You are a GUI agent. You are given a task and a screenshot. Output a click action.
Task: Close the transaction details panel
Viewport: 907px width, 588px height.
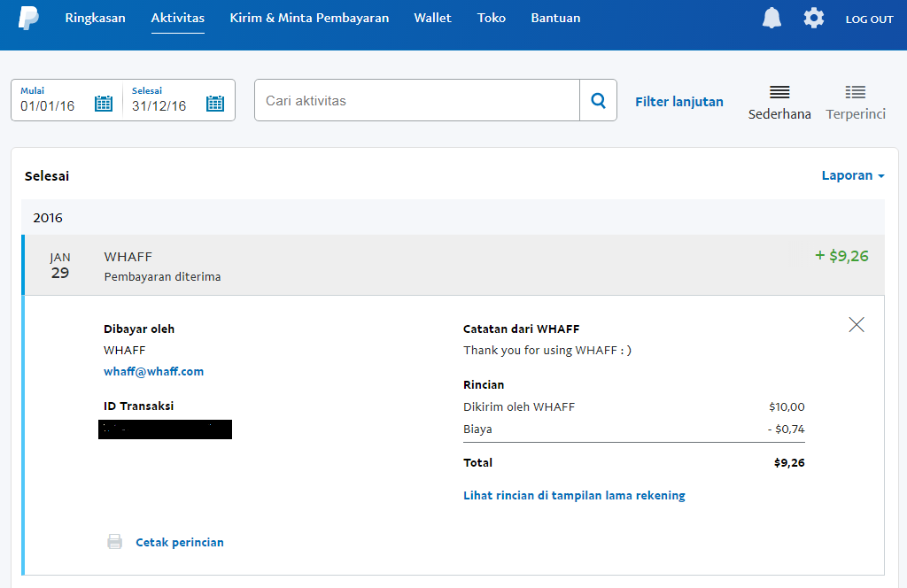(x=857, y=324)
